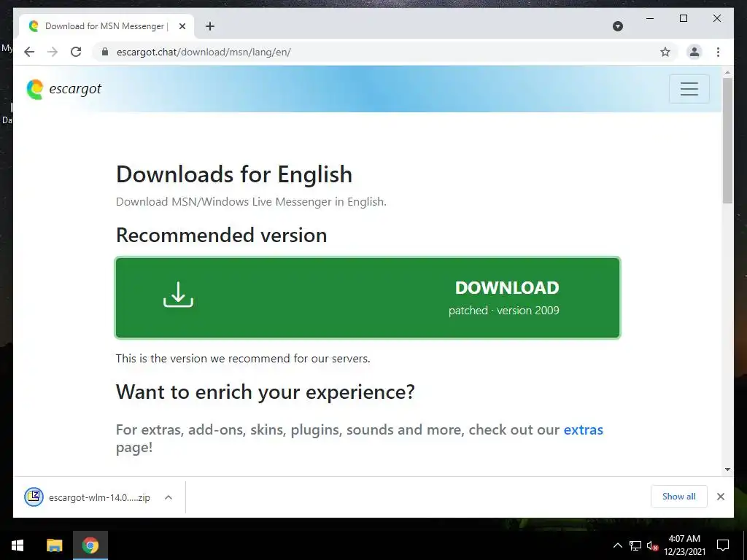This screenshot has width=747, height=560.
Task: Click the tab search dropdown circle
Action: coord(617,26)
